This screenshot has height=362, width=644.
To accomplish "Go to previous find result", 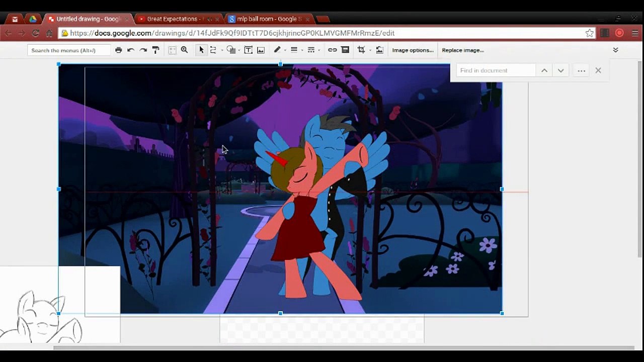I will (544, 70).
